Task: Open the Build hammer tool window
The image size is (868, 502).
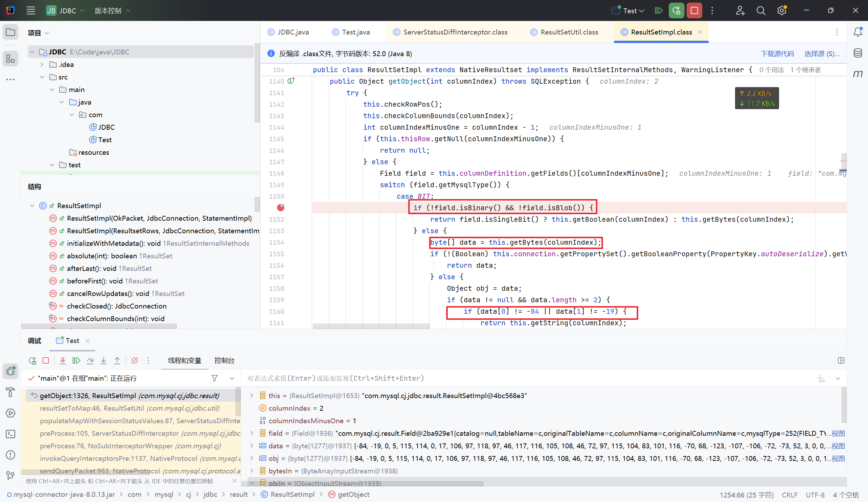Action: click(x=10, y=392)
